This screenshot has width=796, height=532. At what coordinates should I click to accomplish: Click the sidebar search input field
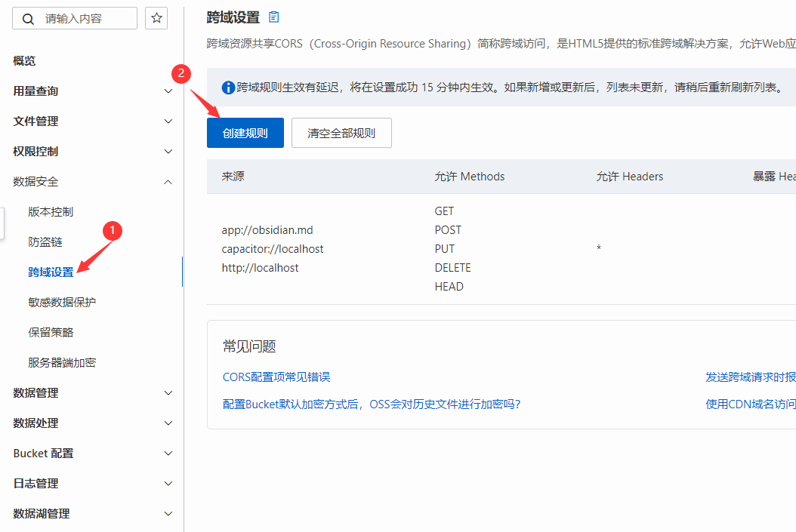[87, 18]
